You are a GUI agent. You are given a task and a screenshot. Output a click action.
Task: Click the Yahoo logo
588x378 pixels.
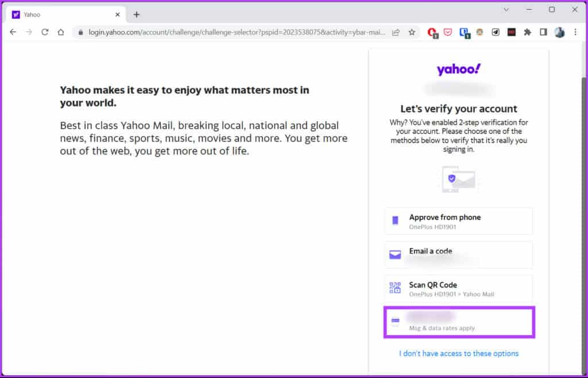[x=459, y=69]
